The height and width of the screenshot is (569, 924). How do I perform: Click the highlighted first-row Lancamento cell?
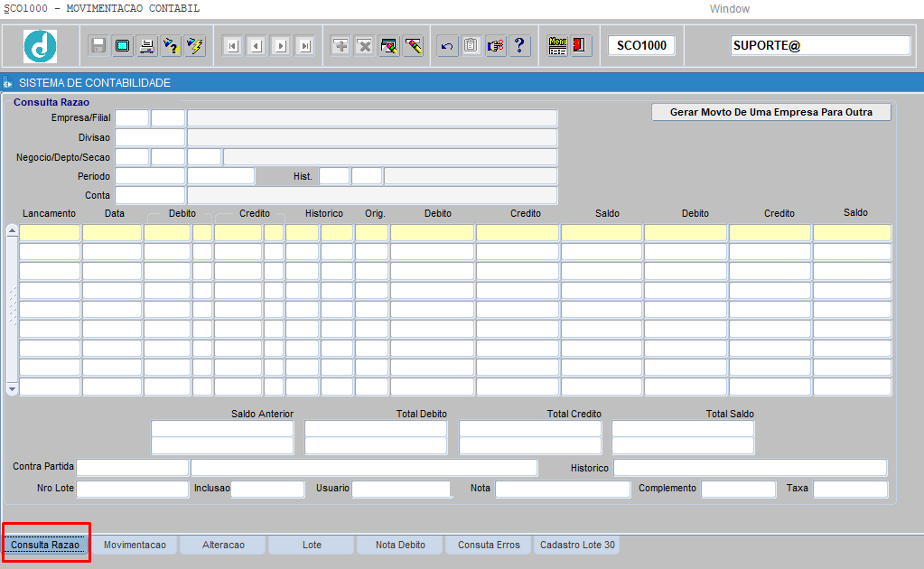tap(50, 233)
